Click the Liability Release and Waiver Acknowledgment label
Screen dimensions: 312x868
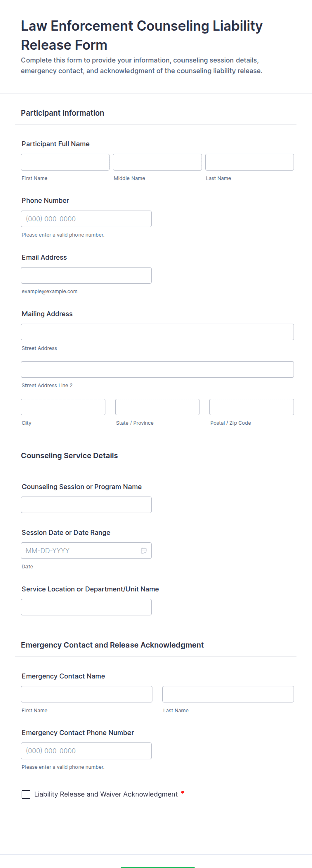pyautogui.click(x=106, y=794)
